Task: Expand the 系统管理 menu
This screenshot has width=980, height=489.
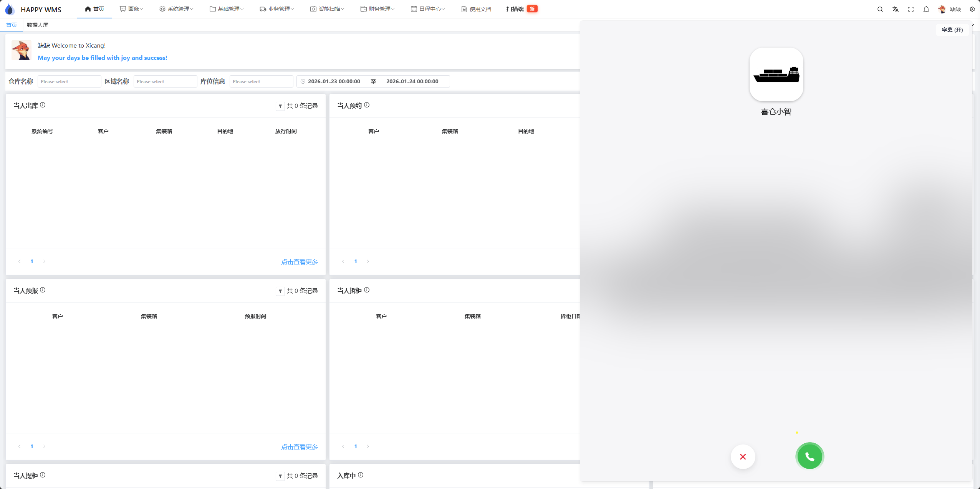Action: click(x=177, y=8)
